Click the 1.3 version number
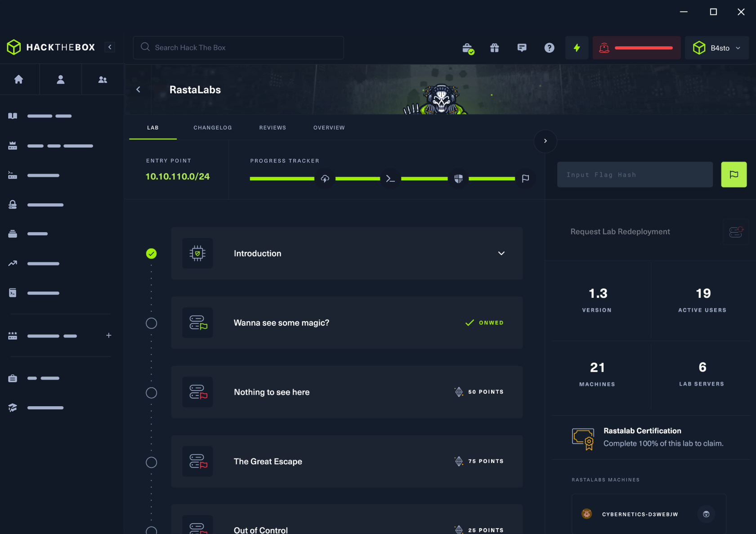Screen dimensions: 756x534 tap(598, 293)
